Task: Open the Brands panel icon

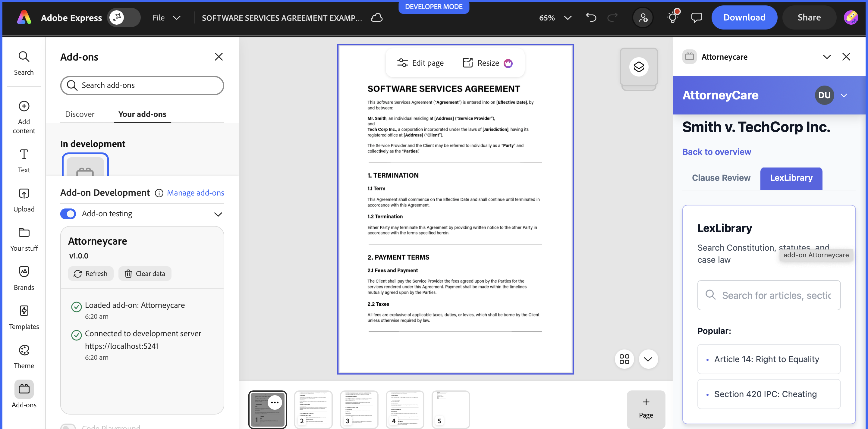Action: click(x=24, y=272)
